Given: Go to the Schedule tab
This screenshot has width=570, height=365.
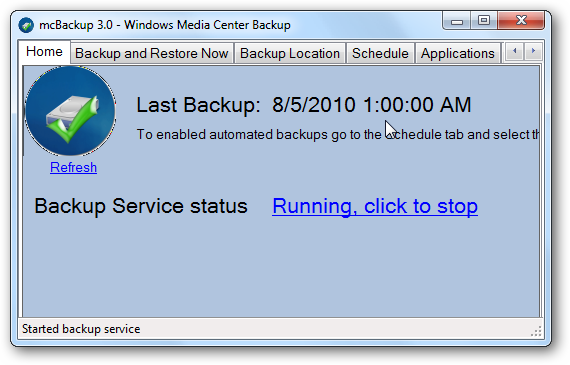Looking at the screenshot, I should click(x=380, y=53).
